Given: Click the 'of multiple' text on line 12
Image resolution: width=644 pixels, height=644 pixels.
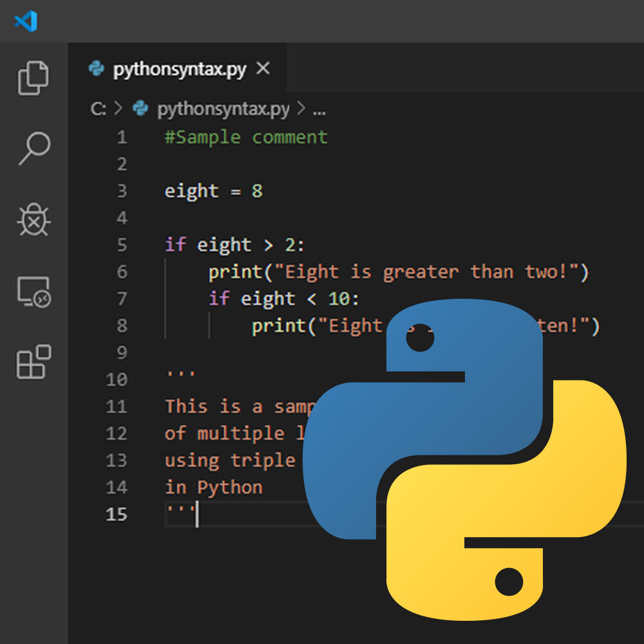Looking at the screenshot, I should coord(224,433).
